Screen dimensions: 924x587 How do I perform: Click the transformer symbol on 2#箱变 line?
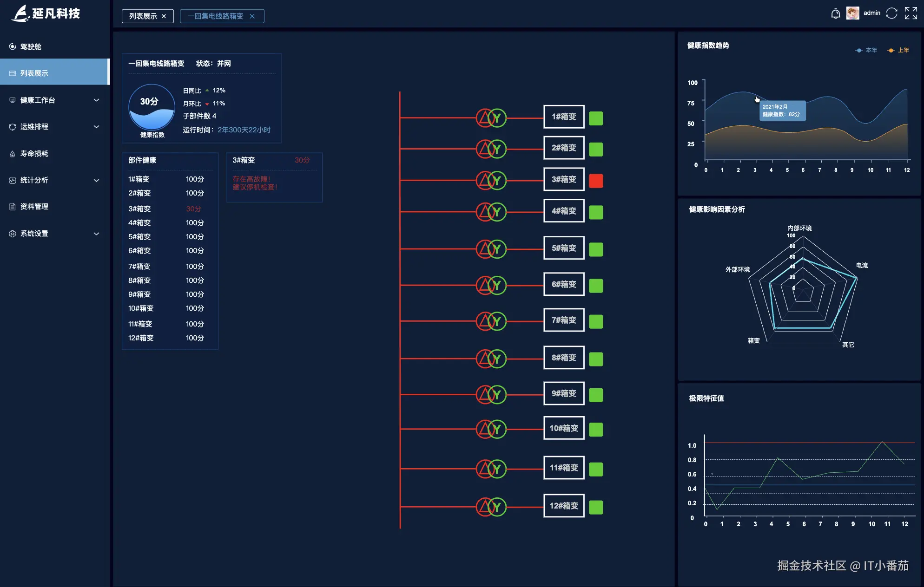click(491, 149)
